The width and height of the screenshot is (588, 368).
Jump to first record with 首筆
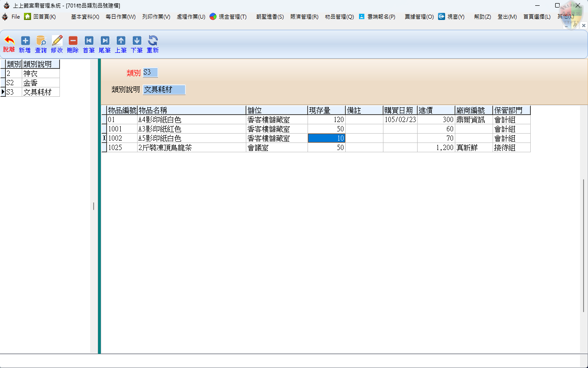[x=89, y=44]
